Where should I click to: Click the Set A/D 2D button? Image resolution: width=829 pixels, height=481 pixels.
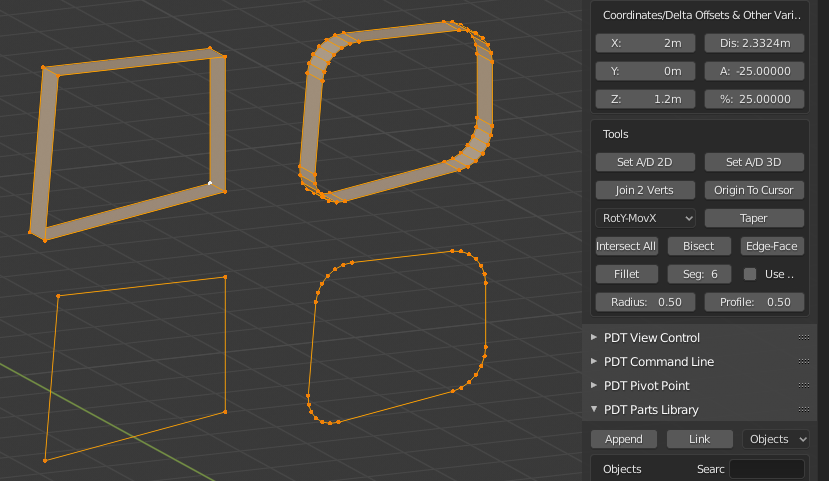[645, 162]
